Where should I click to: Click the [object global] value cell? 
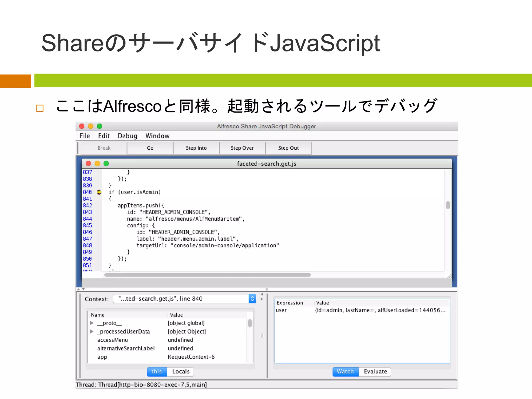coord(186,323)
